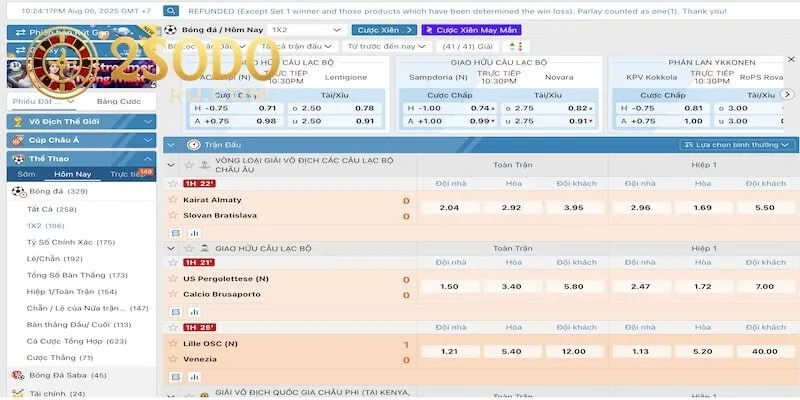Star the Lille OSC team

[173, 344]
